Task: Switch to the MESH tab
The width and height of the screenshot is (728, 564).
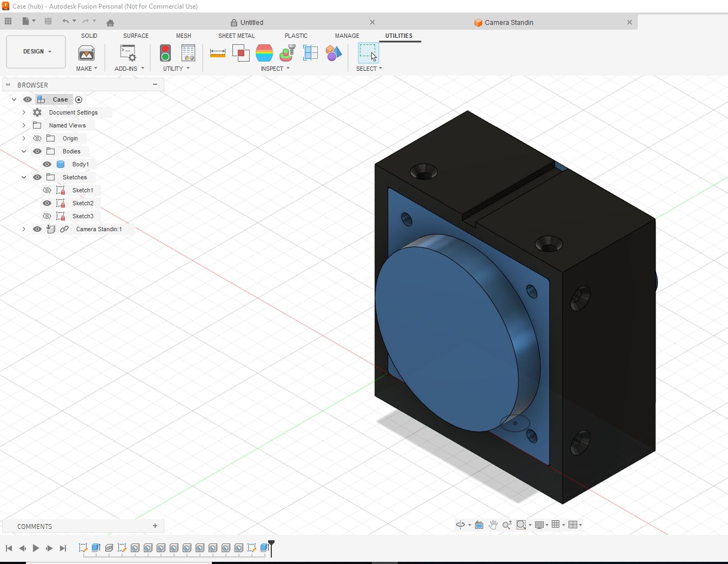Action: [x=184, y=36]
